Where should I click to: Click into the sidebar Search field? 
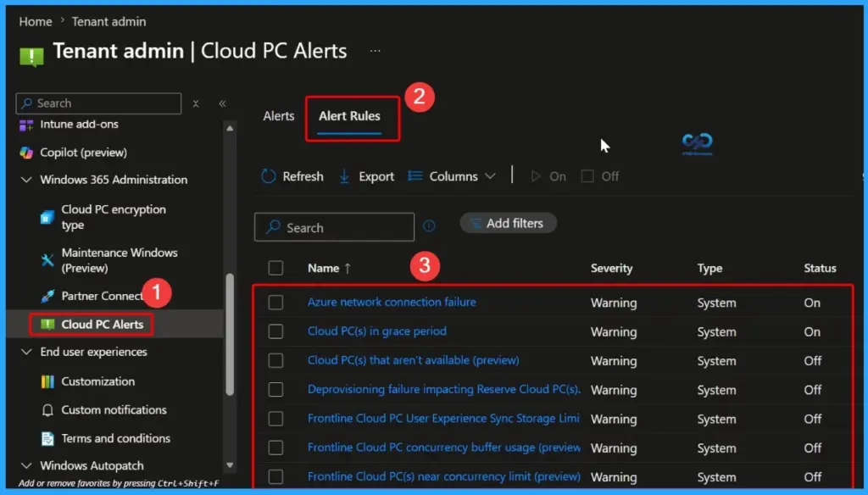pyautogui.click(x=98, y=103)
